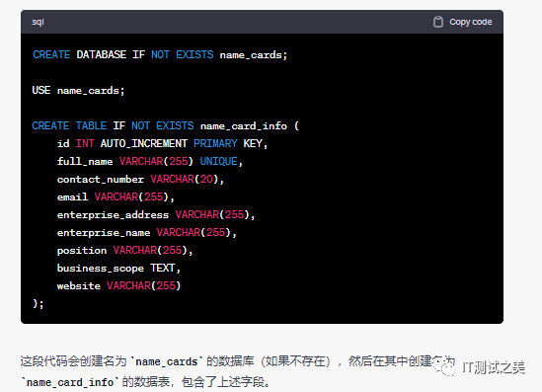Click the email VARCHAR(255) line

coord(116,197)
